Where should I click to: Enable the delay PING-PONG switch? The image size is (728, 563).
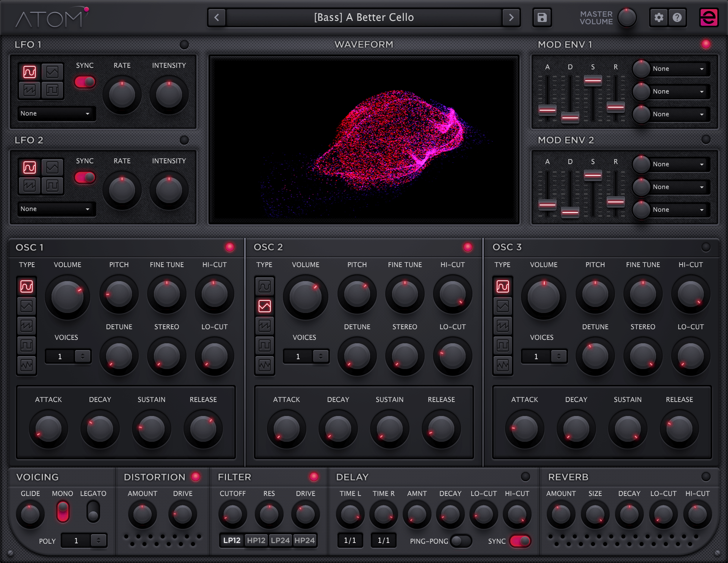pos(460,541)
